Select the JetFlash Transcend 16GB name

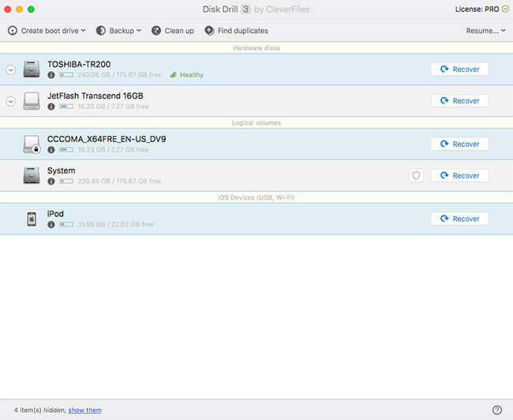pos(95,96)
